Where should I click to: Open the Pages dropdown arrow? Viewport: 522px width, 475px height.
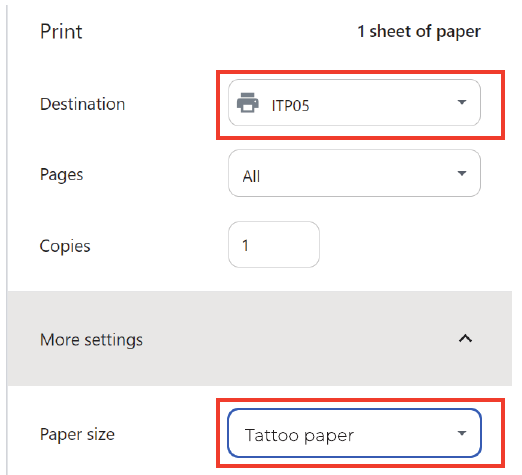pos(462,173)
